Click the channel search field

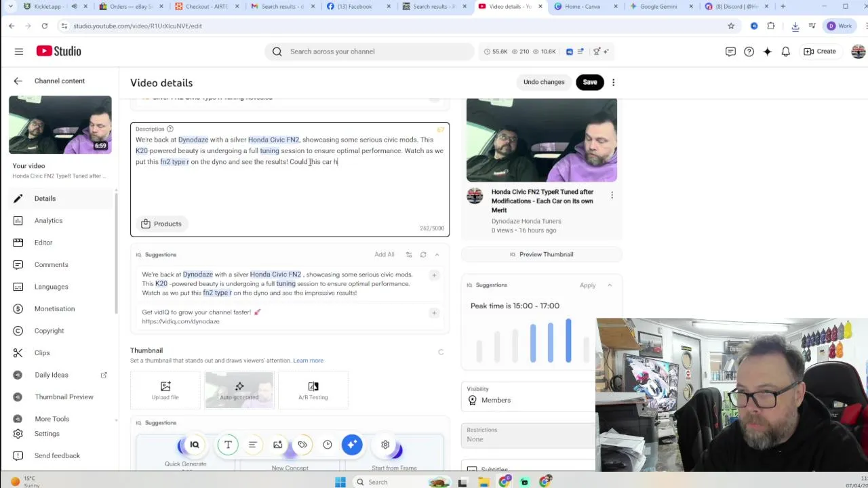370,52
